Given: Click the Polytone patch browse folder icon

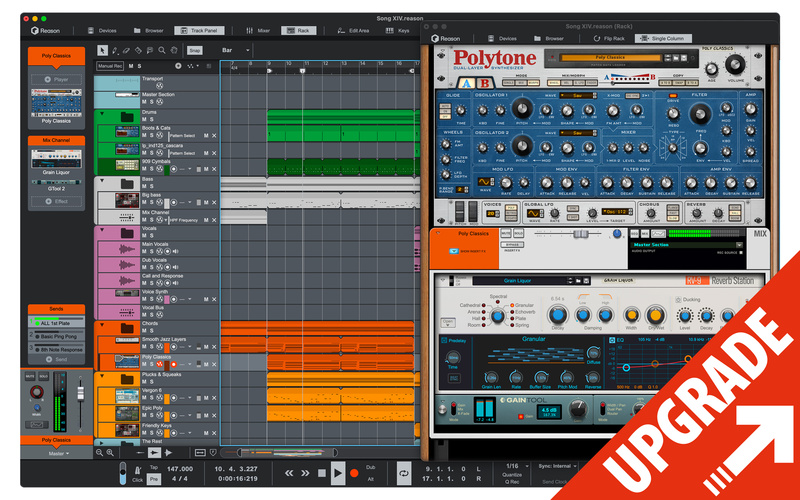Looking at the screenshot, I should [676, 58].
